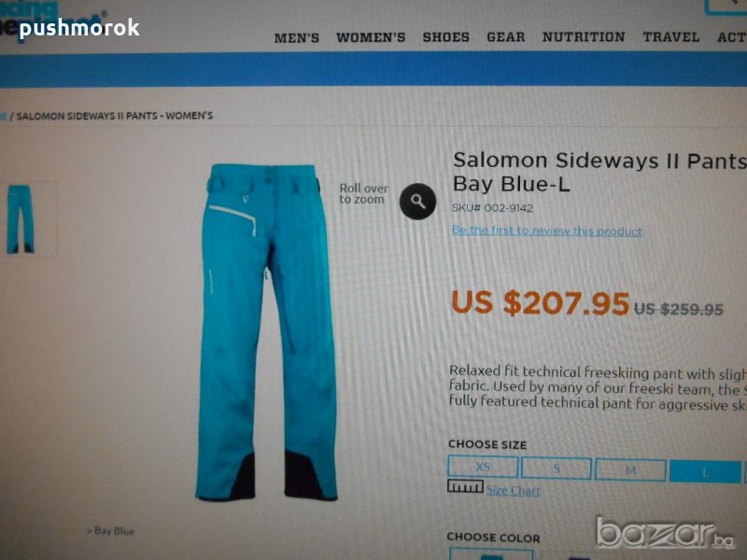This screenshot has height=560, width=747.
Task: Click the small pants thumbnail
Action: point(21,219)
